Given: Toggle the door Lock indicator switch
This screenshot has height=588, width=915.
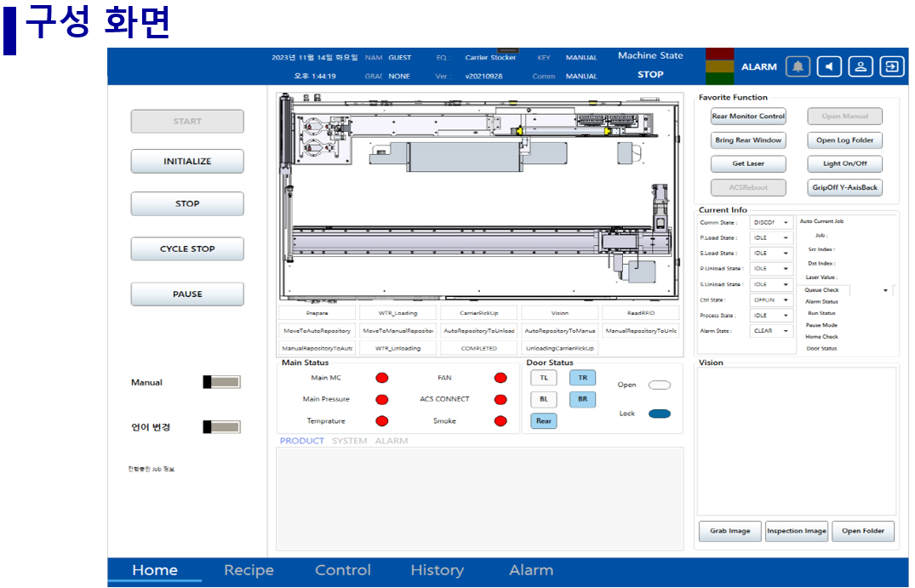Looking at the screenshot, I should (x=659, y=414).
